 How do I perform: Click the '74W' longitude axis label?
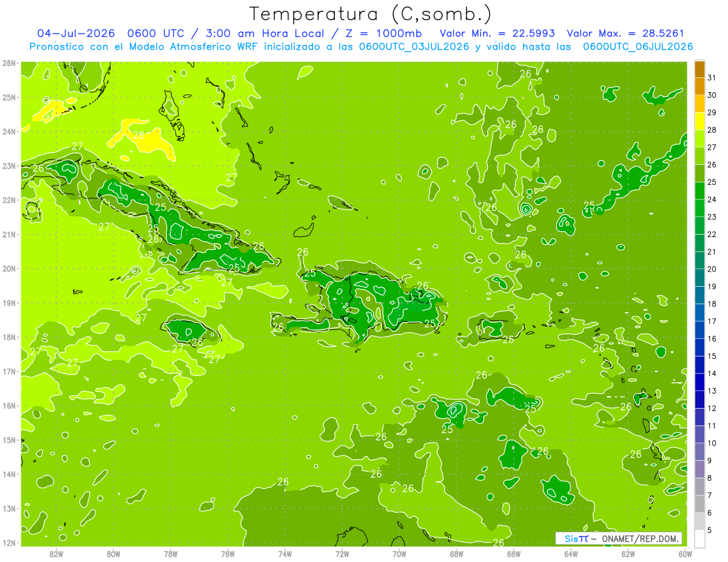pyautogui.click(x=285, y=553)
